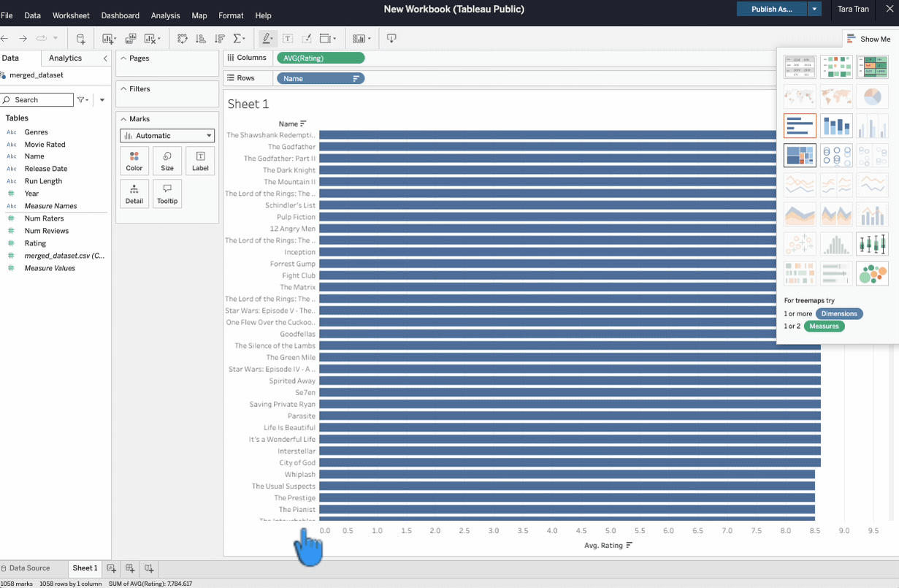This screenshot has height=588, width=899.
Task: Click the Publish As button
Action: 771,9
